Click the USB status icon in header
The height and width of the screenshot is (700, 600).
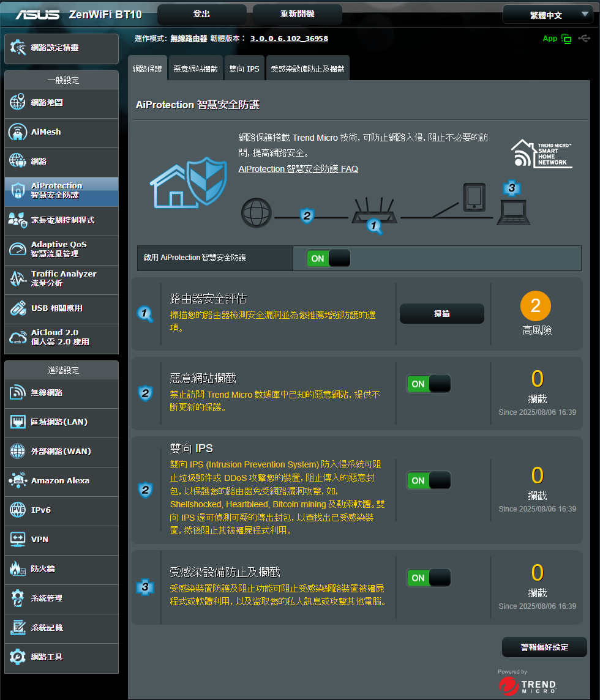point(584,39)
